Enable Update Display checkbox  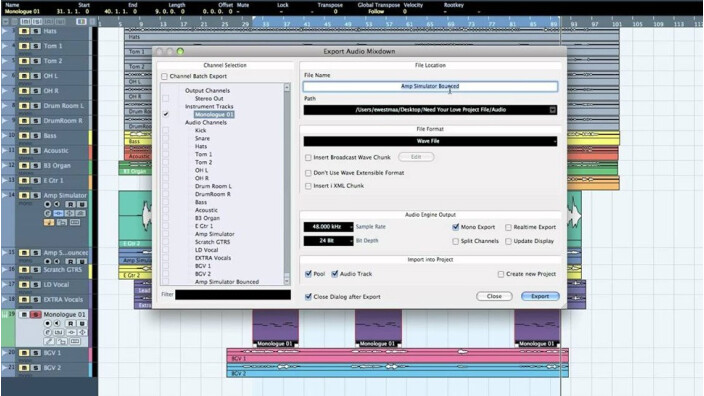tap(508, 241)
